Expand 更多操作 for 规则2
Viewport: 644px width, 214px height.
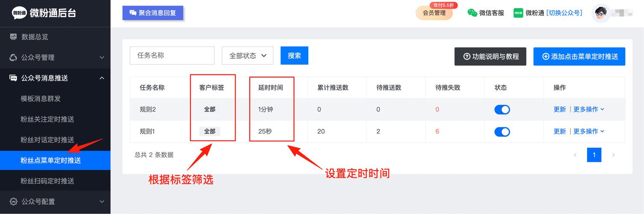coord(589,109)
